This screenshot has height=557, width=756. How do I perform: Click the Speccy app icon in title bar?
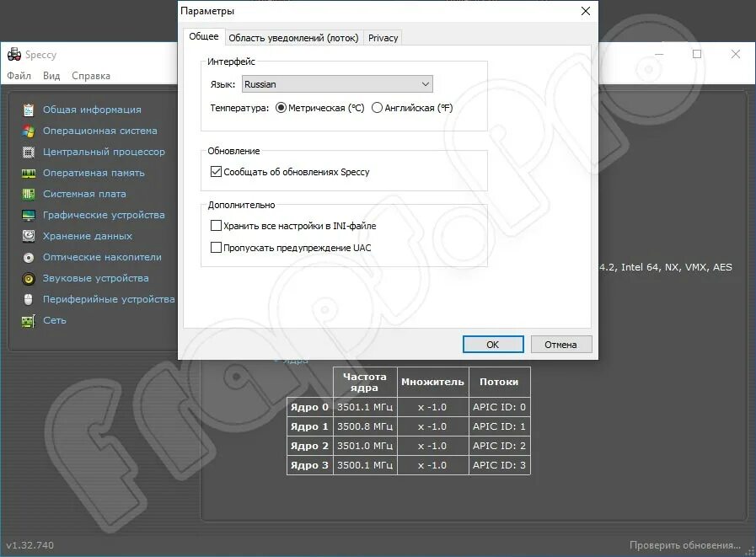pyautogui.click(x=14, y=55)
